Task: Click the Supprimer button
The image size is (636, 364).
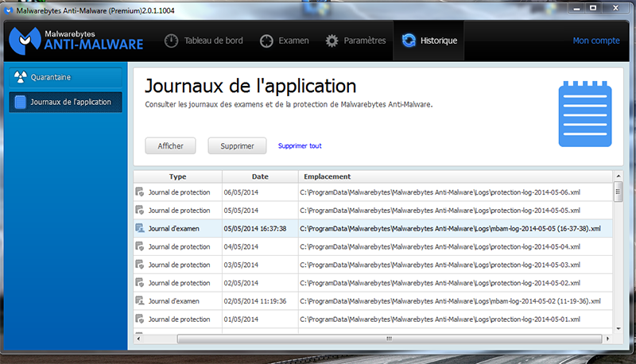Action: tap(237, 146)
